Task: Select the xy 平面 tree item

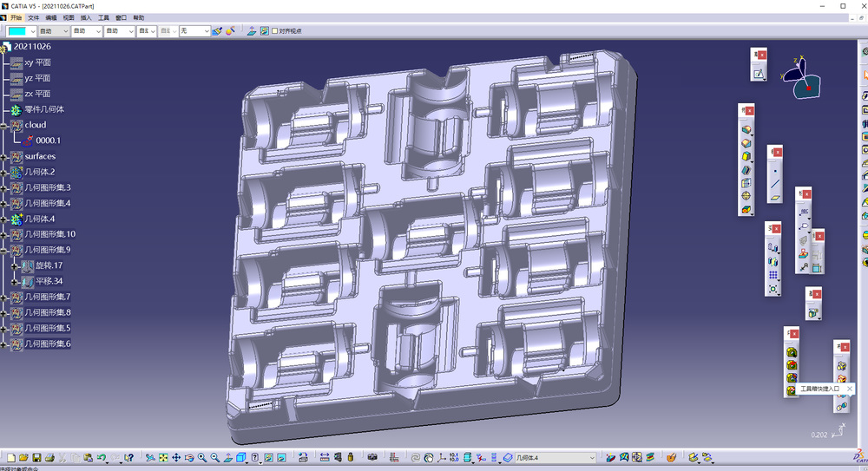Action: click(37, 62)
